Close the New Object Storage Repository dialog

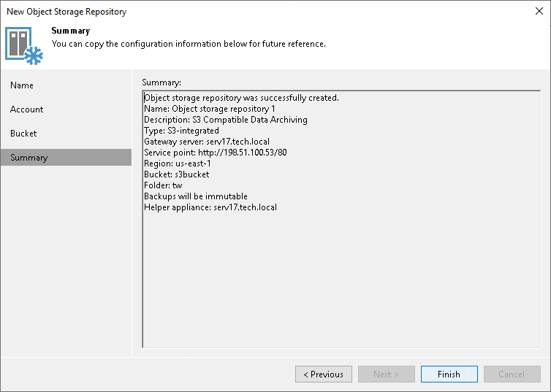pos(539,11)
